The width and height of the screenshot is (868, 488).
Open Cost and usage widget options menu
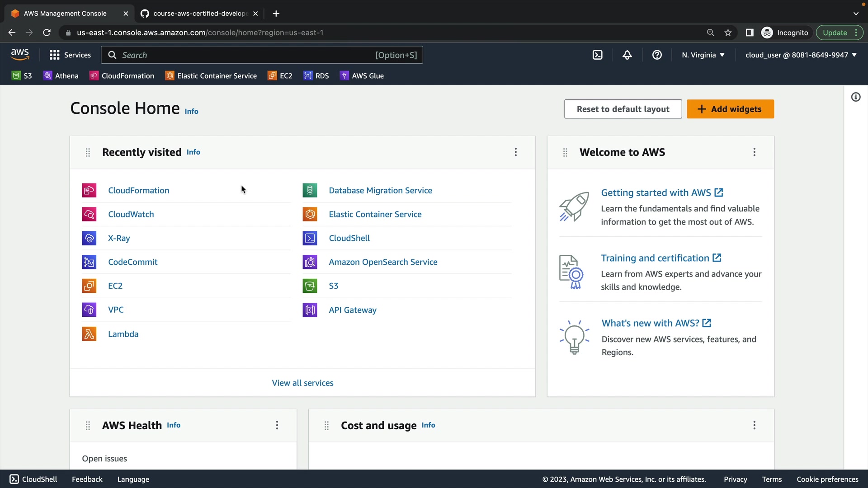tap(754, 425)
